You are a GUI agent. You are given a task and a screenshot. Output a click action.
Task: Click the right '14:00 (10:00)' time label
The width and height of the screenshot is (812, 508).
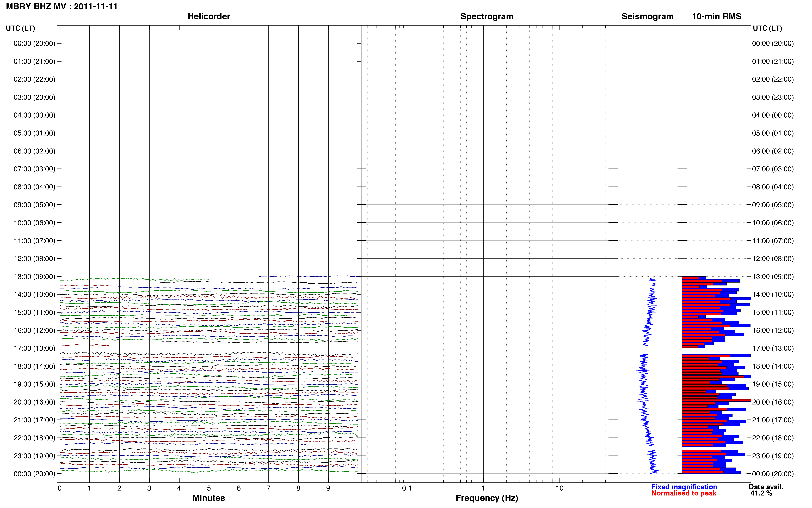coord(773,294)
